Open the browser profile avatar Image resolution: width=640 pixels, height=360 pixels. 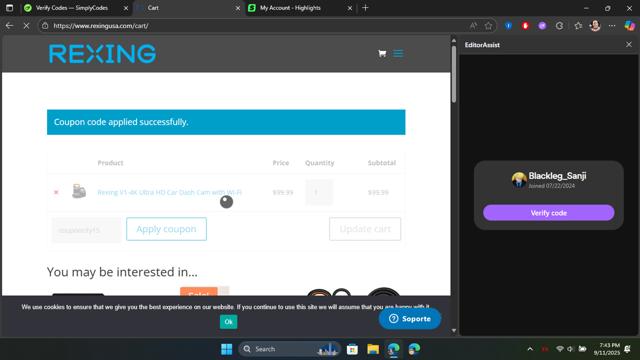click(x=595, y=26)
